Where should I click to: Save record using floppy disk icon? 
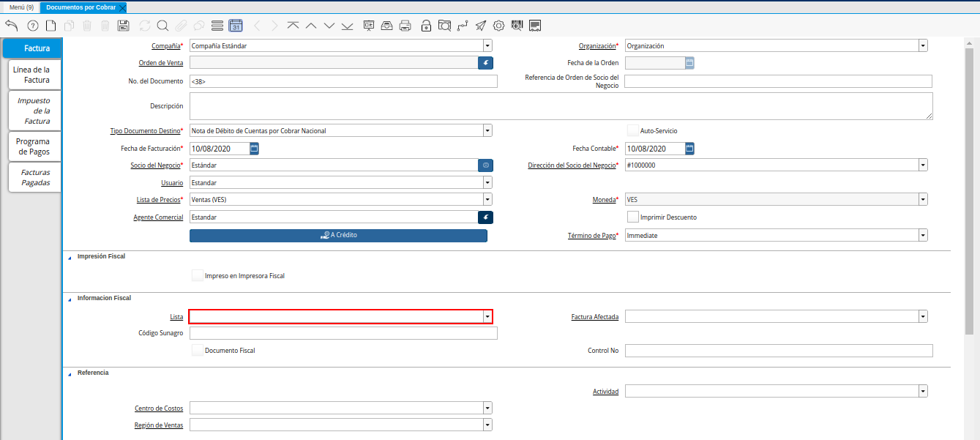click(124, 26)
